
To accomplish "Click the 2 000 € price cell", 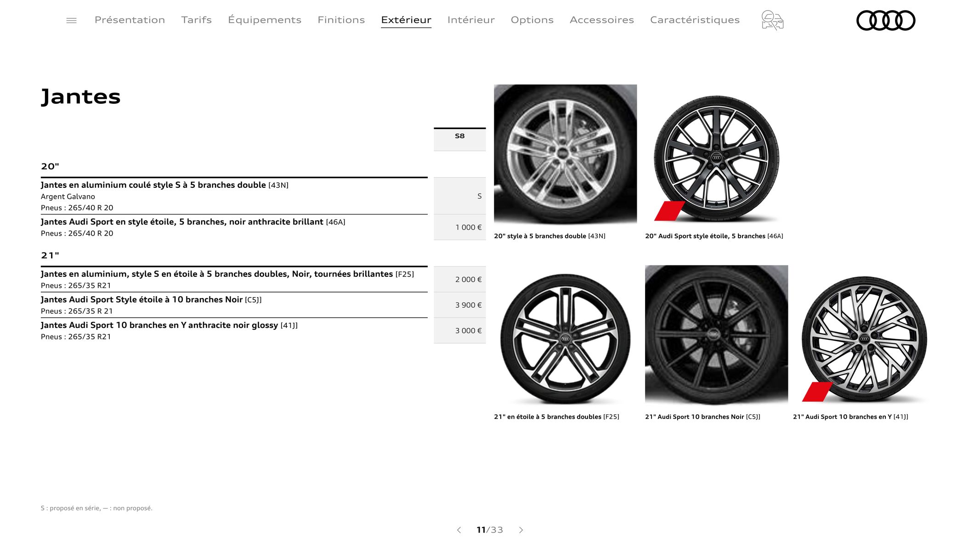I will point(459,279).
